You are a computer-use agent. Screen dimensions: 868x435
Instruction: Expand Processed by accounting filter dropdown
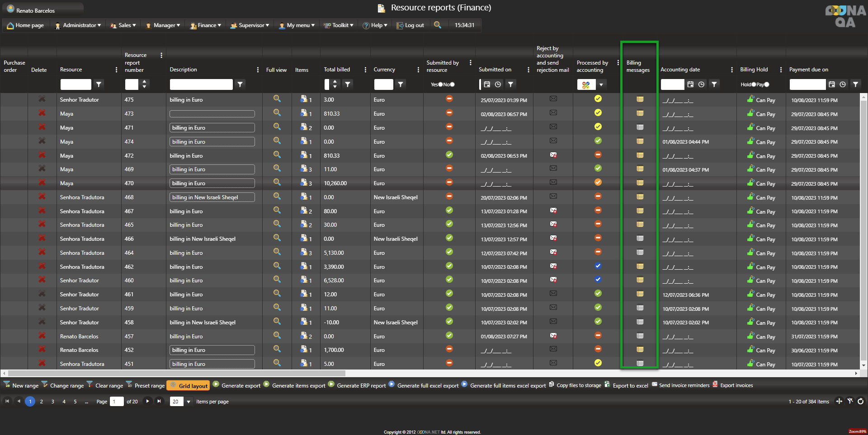[601, 84]
